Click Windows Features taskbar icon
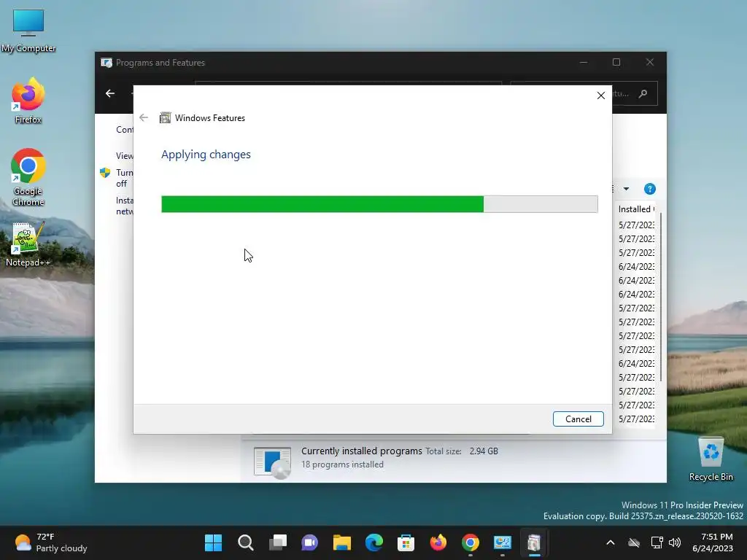Image resolution: width=747 pixels, height=560 pixels. (x=534, y=542)
